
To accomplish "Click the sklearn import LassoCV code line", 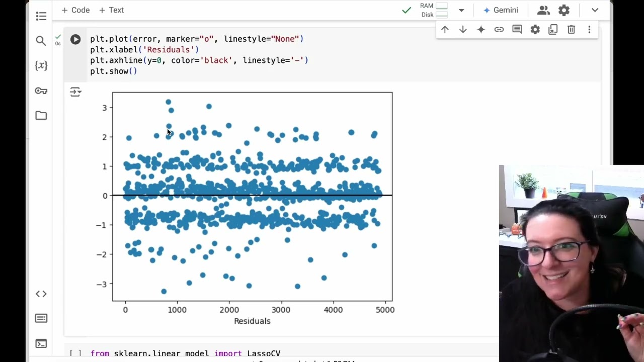I will pos(185,353).
